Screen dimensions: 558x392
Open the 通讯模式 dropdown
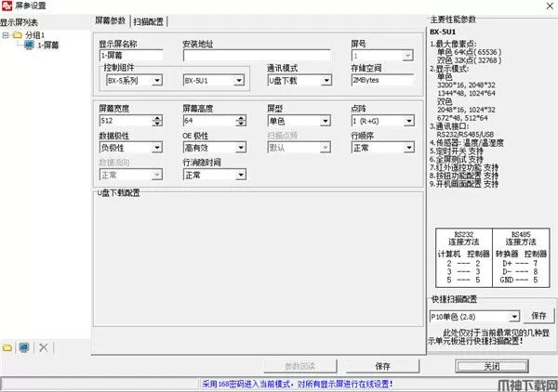pyautogui.click(x=326, y=81)
